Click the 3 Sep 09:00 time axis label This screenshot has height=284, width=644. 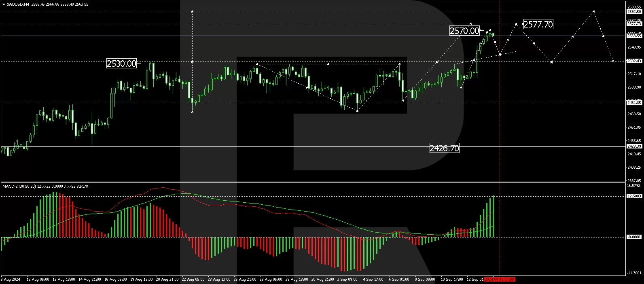347,280
